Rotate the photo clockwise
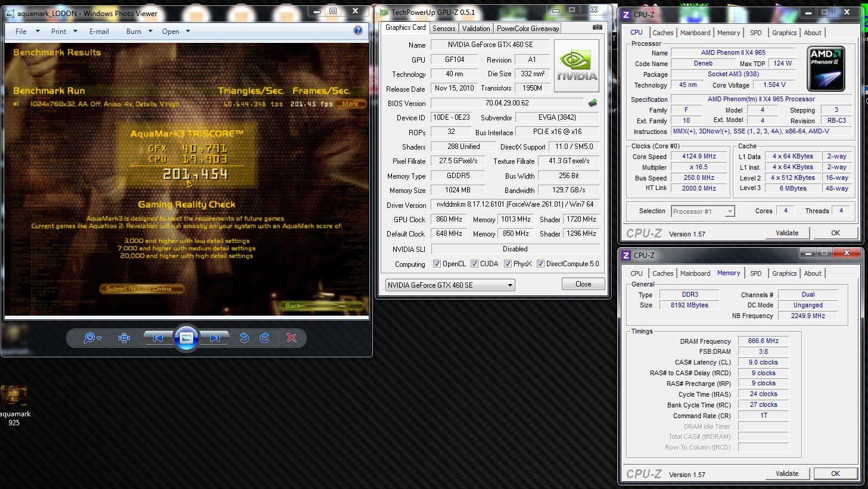Screen dimensions: 868x489 (265, 338)
